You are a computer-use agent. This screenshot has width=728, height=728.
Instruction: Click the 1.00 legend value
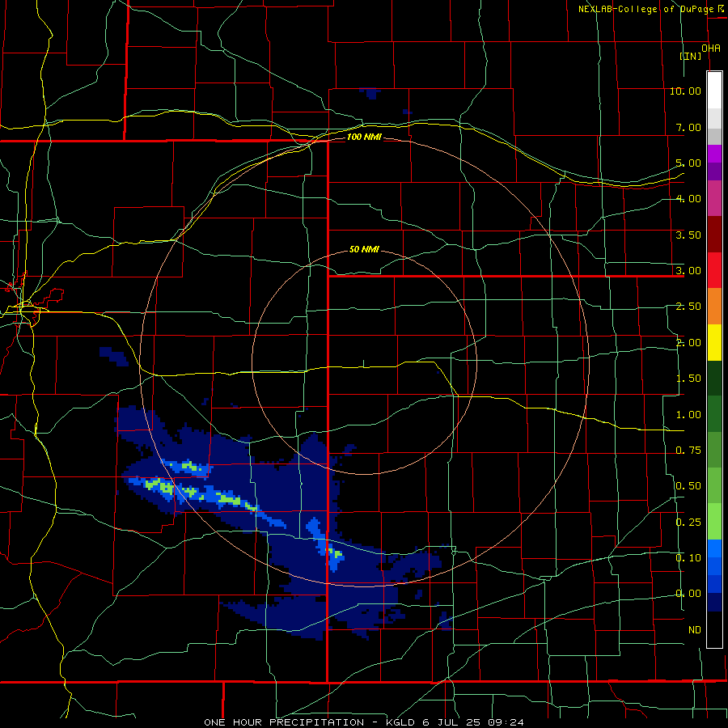click(688, 415)
